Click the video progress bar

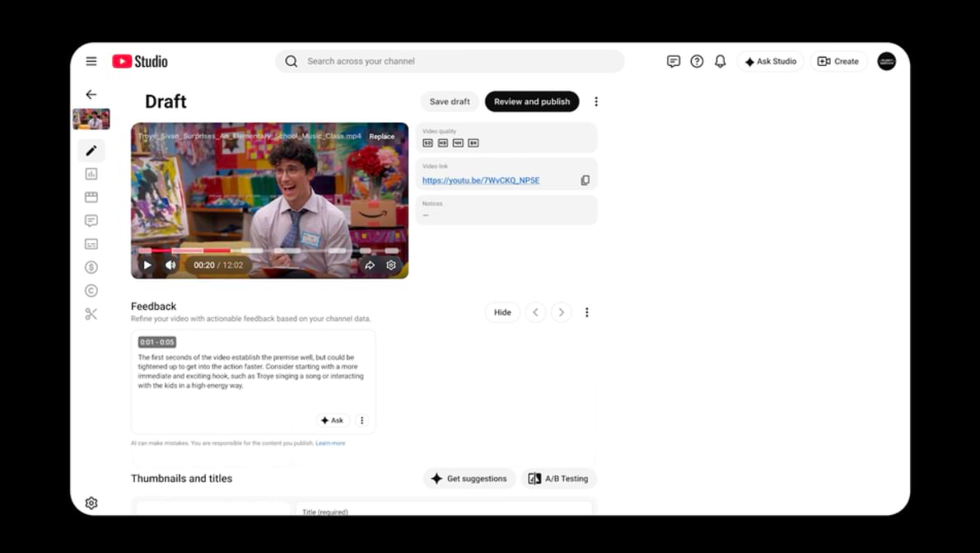(x=269, y=251)
